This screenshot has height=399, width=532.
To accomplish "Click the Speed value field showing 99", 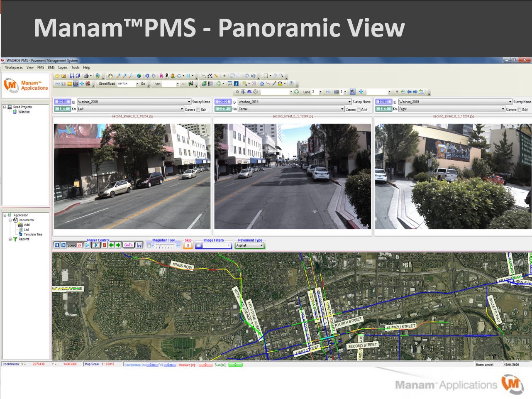I will (79, 245).
